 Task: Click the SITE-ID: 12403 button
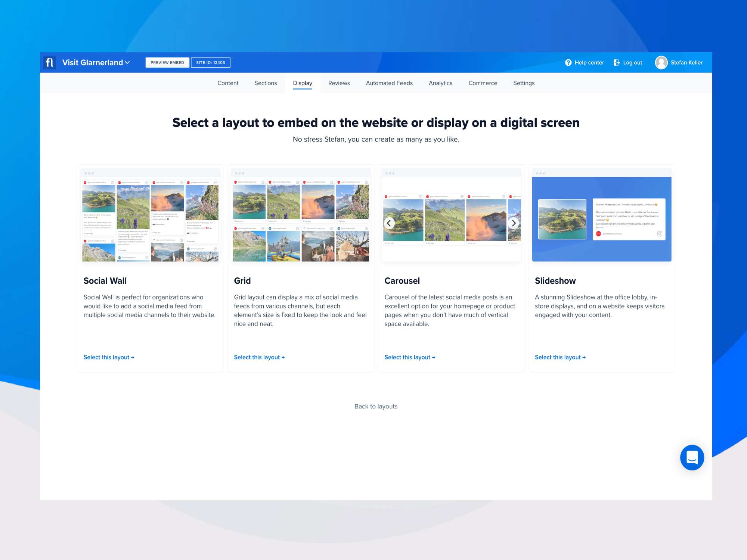[211, 63]
